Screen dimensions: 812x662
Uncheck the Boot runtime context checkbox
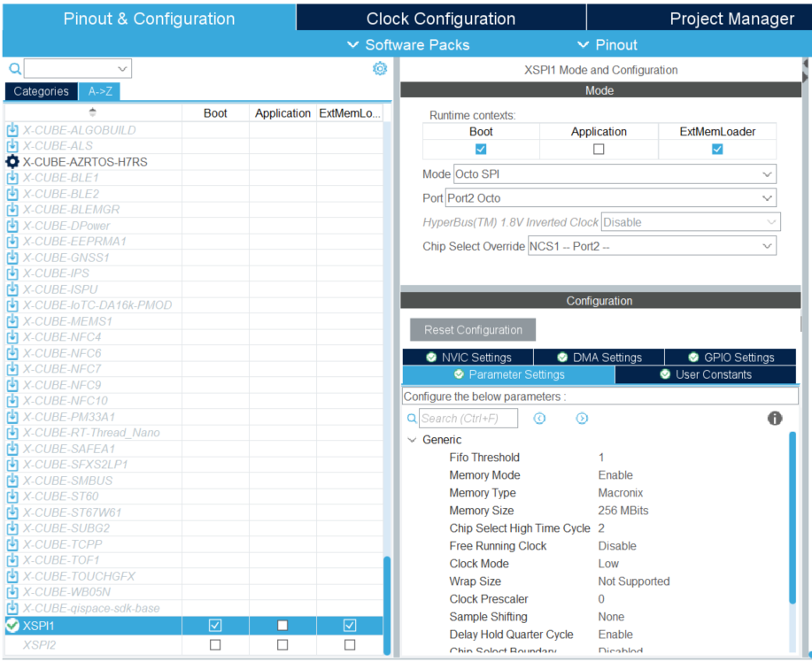[481, 149]
